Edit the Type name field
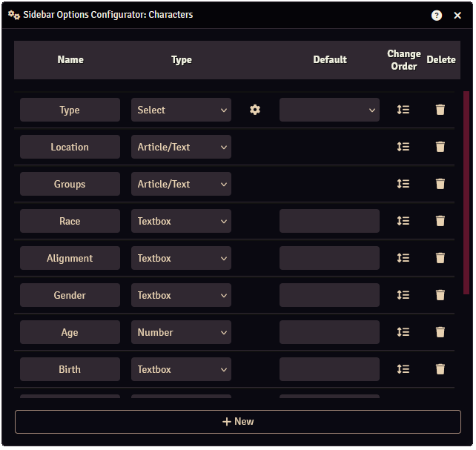This screenshot has height=450, width=476. click(x=70, y=110)
